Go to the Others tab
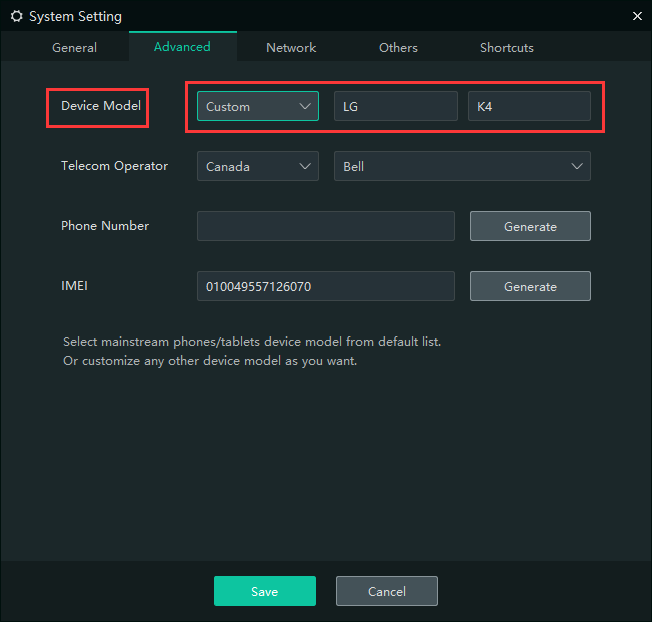Viewport: 652px width, 622px height. click(x=398, y=47)
